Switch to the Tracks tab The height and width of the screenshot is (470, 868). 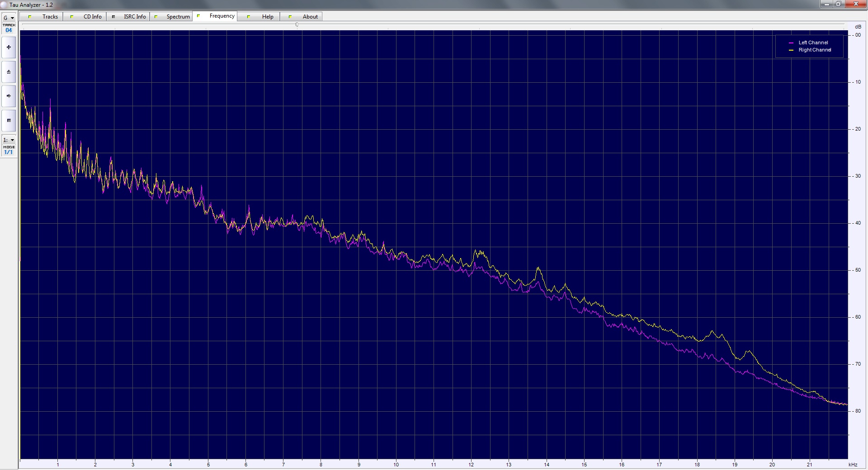[x=50, y=17]
